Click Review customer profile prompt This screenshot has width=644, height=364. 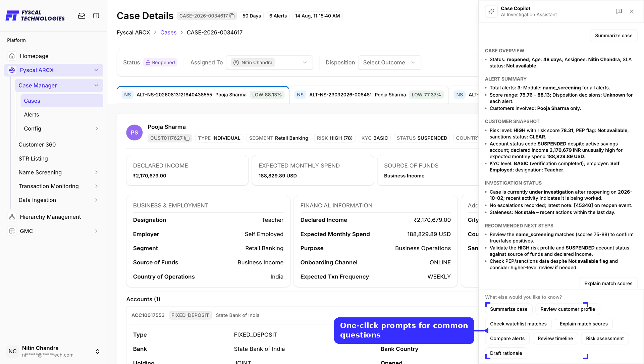pos(568,309)
